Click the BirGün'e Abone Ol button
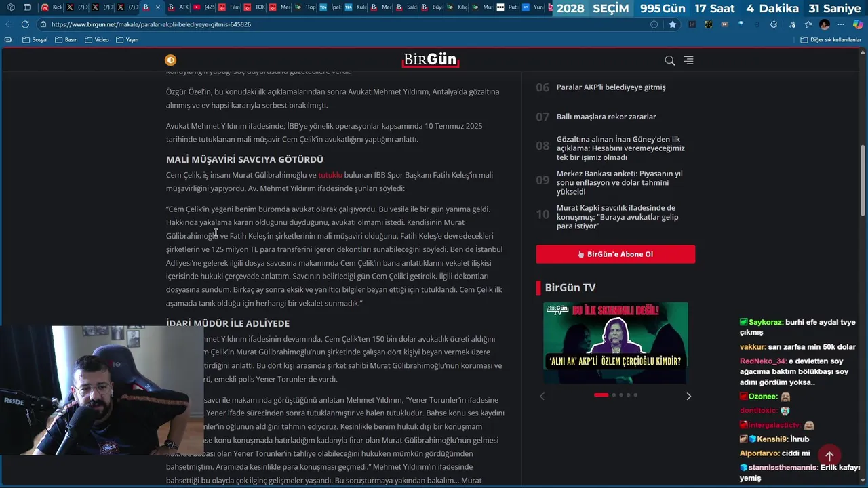The width and height of the screenshot is (868, 488). tap(615, 254)
